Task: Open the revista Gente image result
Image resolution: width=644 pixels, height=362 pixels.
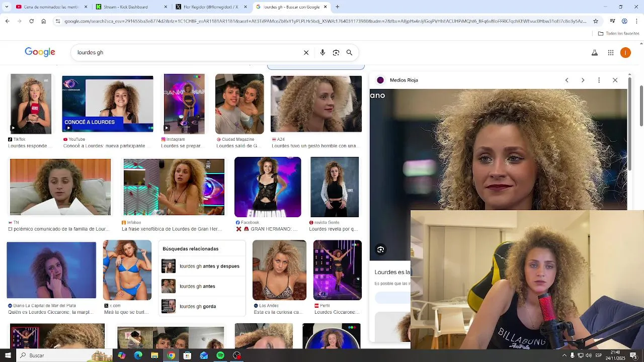Action: click(335, 187)
